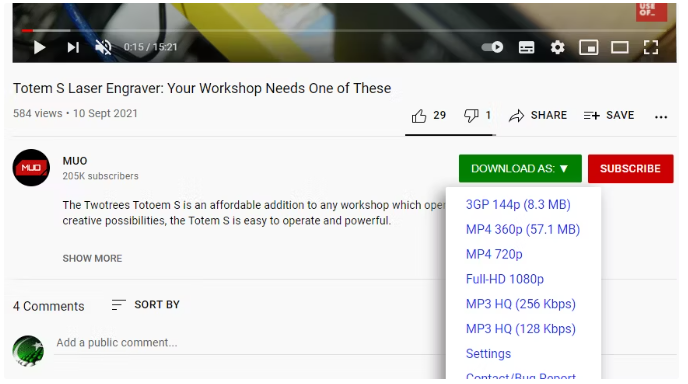Subscribe to the MUO channel
This screenshot has width=688, height=384.
(x=631, y=169)
